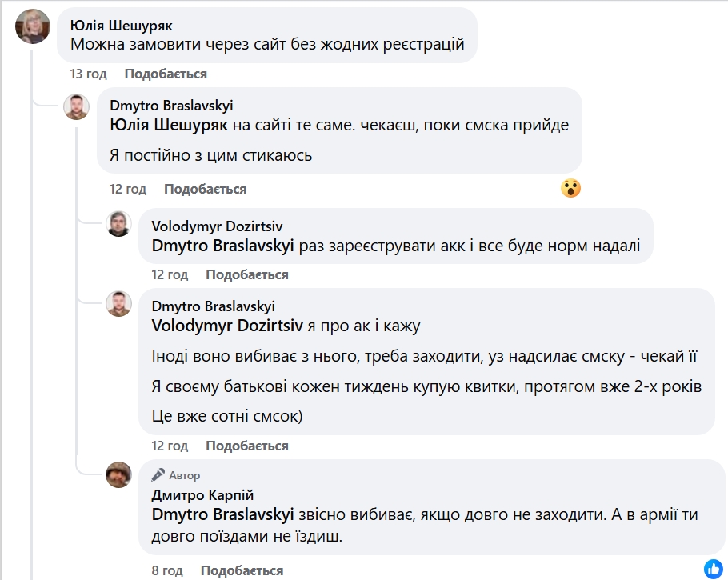
Task: Click Дмитро Карпій's profile avatar
Action: point(118,475)
